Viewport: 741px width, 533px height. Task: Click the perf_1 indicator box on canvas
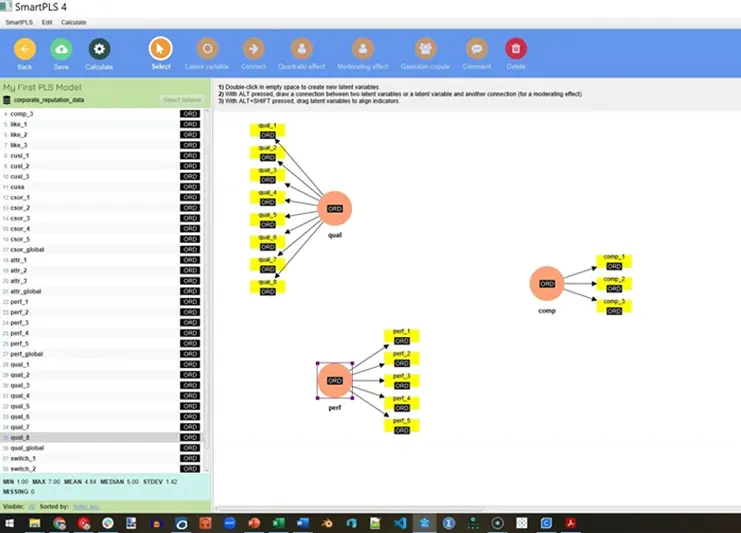tap(402, 336)
